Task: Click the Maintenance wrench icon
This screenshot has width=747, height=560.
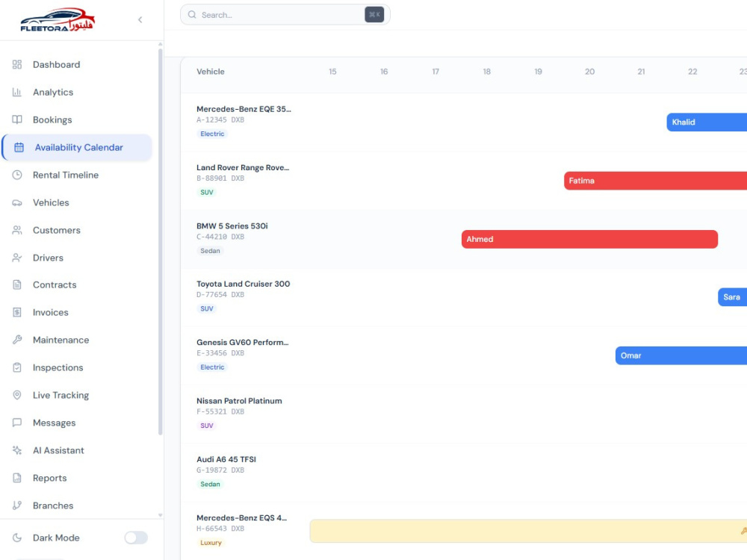Action: tap(17, 340)
